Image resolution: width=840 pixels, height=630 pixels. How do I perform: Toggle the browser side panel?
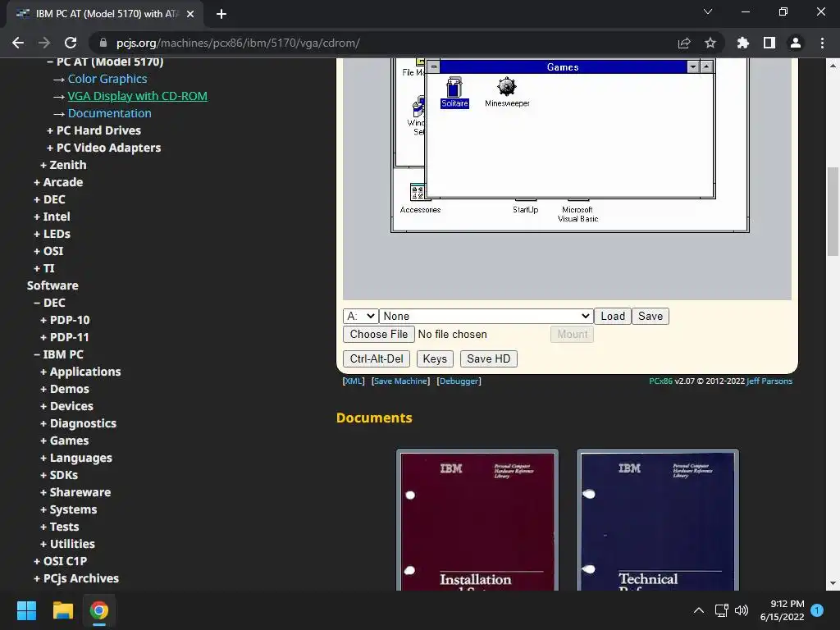click(x=769, y=43)
